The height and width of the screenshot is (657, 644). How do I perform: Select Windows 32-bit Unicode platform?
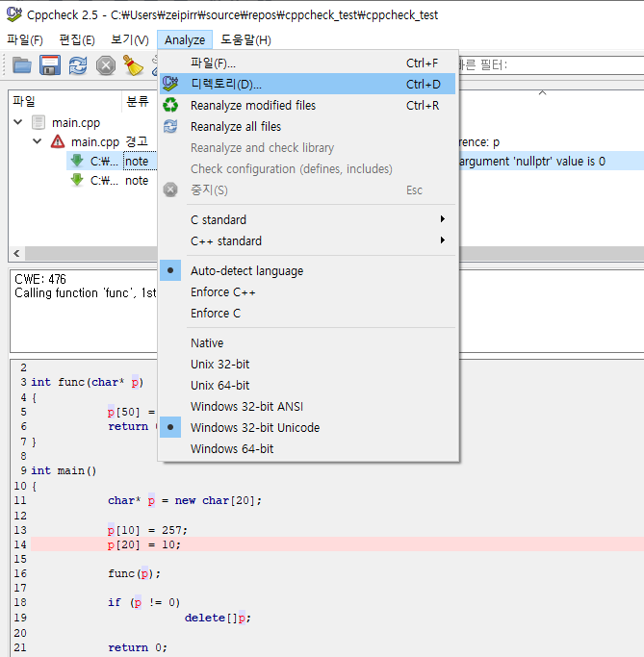pos(308,427)
